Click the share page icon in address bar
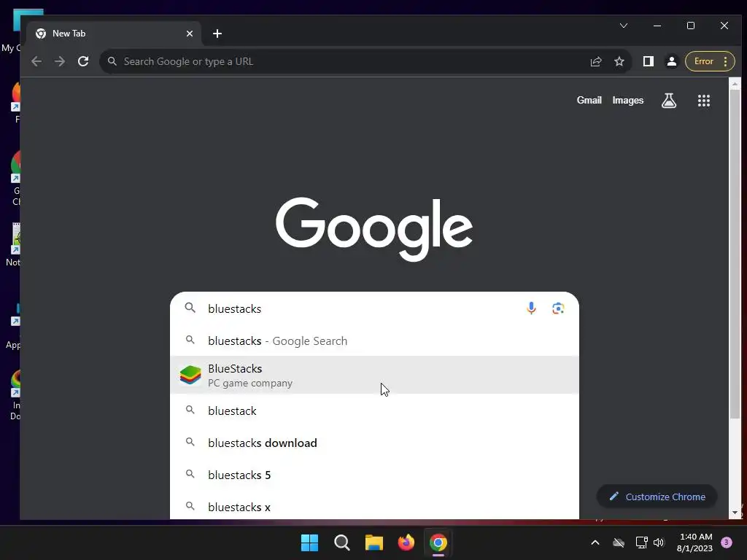 (x=596, y=61)
